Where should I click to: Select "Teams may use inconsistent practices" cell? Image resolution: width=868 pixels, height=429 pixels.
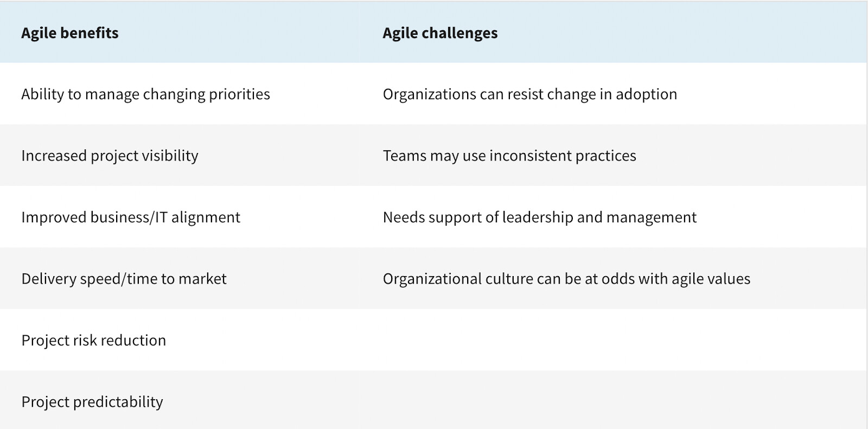[x=509, y=156]
